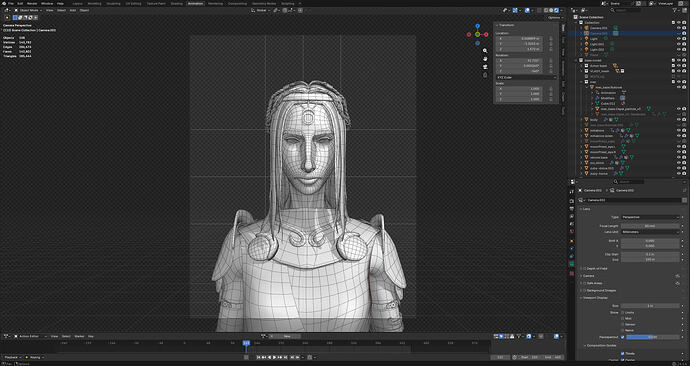Open Global transform orientation dropdown
The height and width of the screenshot is (366, 690).
(261, 10)
